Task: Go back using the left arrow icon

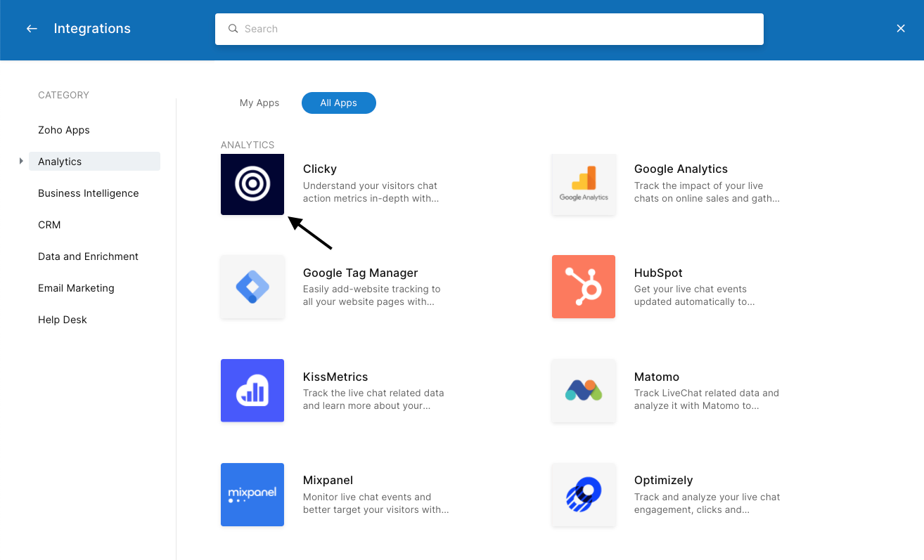Action: point(32,29)
